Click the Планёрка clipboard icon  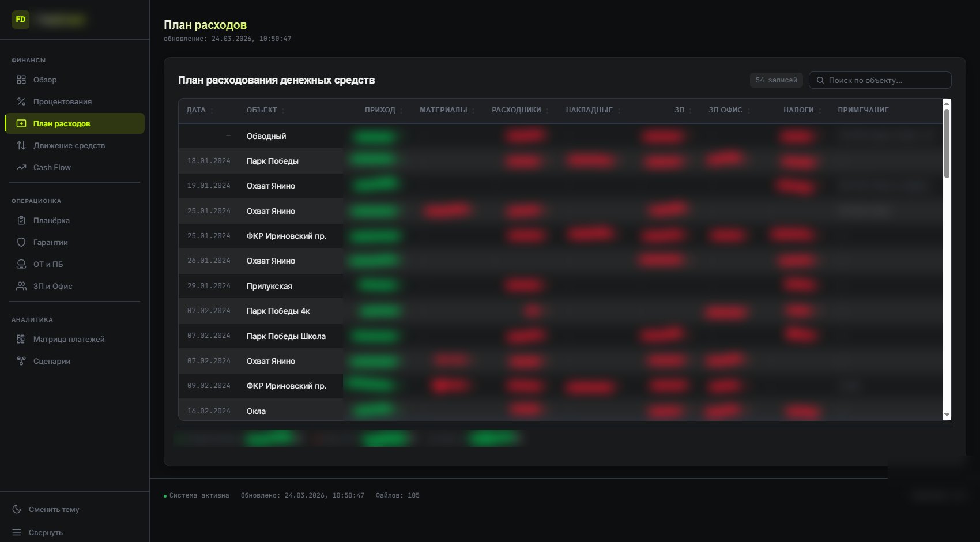click(21, 220)
